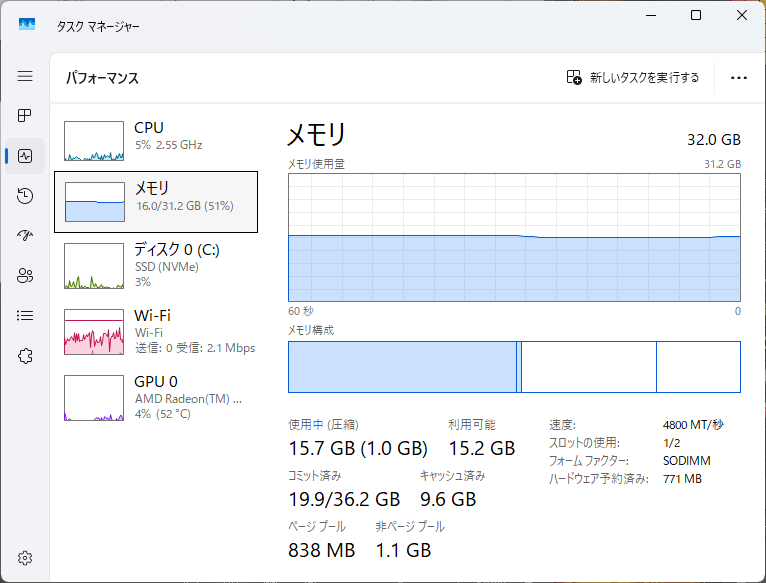Viewport: 766px width, 583px height.
Task: Select the Performance page icon
Action: (25, 156)
